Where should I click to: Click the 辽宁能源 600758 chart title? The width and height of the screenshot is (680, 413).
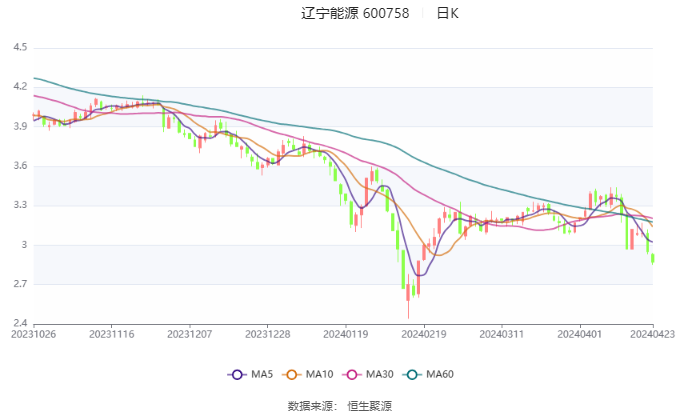pyautogui.click(x=355, y=13)
